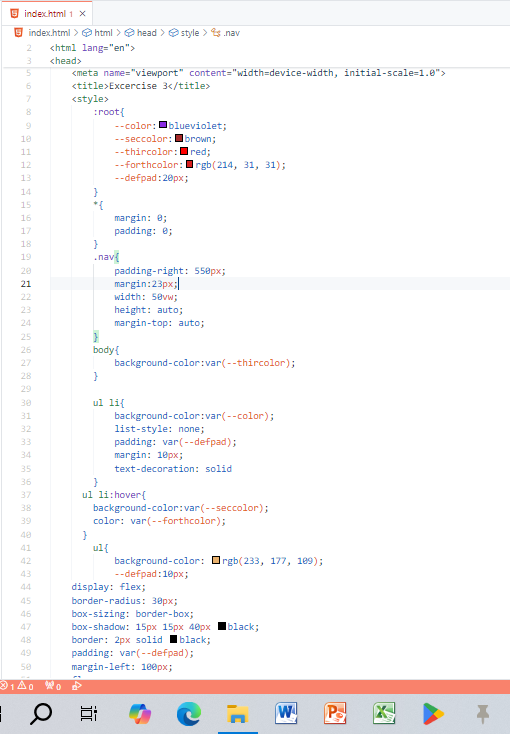This screenshot has width=510, height=734.
Task: Click the <style> opening tag
Action: [90, 99]
